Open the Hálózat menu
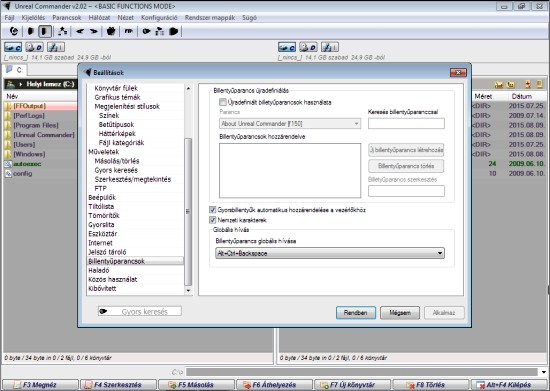The image size is (550, 391). tap(99, 18)
